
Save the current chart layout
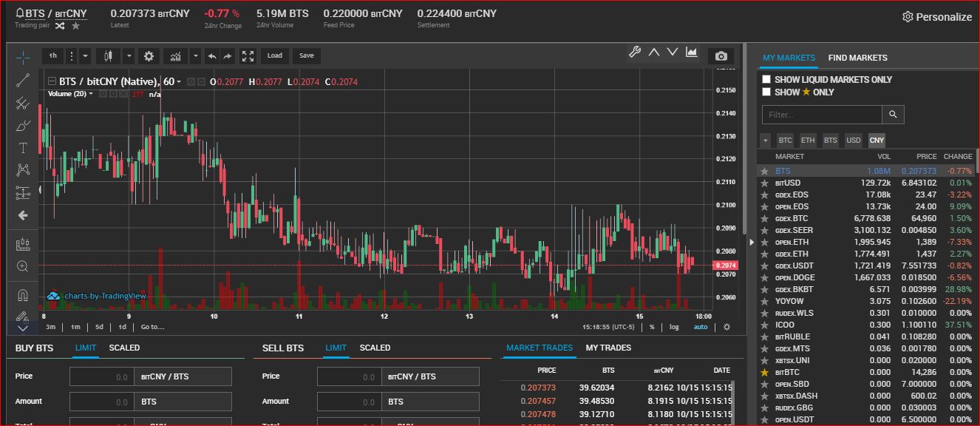tap(307, 55)
